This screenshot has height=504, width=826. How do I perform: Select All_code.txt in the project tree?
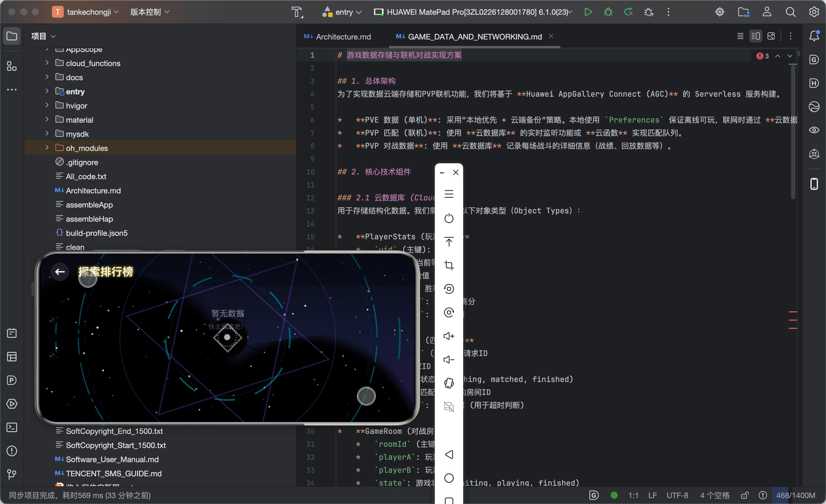point(81,176)
